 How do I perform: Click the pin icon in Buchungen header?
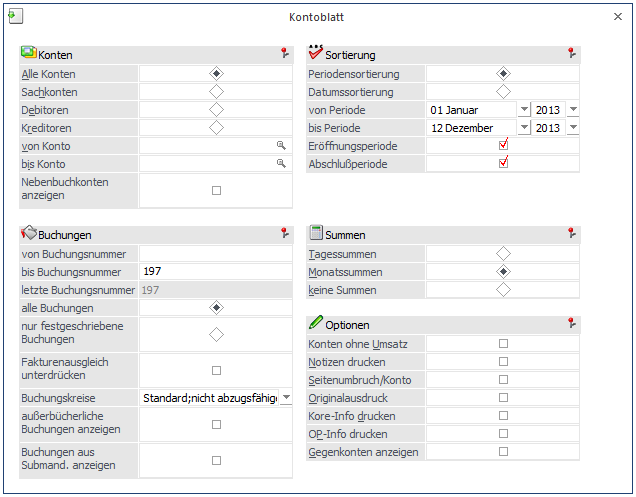(x=284, y=235)
